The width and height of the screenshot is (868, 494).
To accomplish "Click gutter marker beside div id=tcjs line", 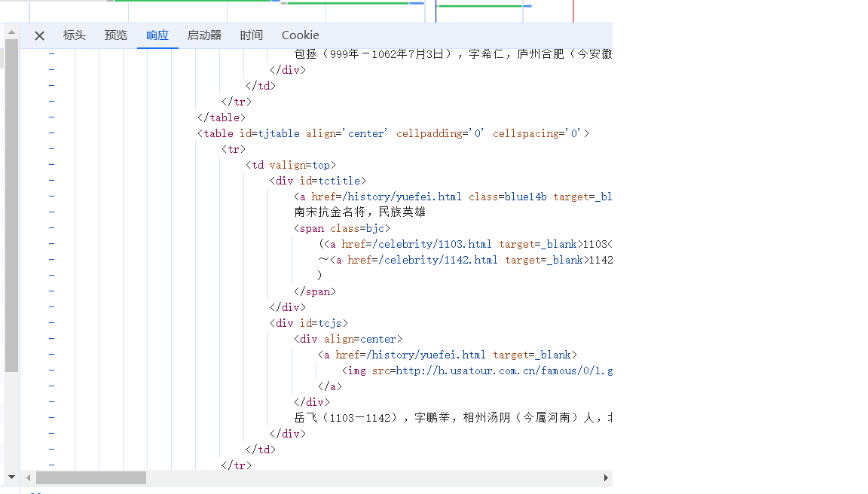I will pyautogui.click(x=51, y=323).
